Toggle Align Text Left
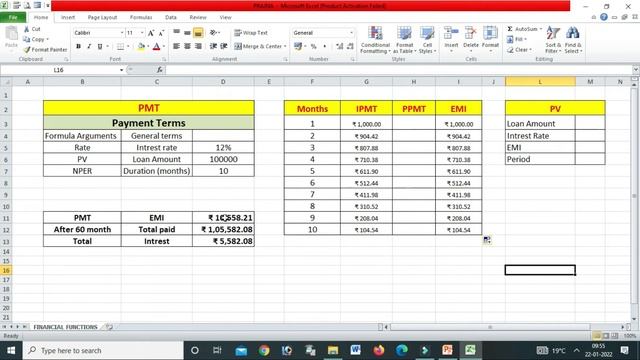The height and width of the screenshot is (360, 640). [176, 46]
